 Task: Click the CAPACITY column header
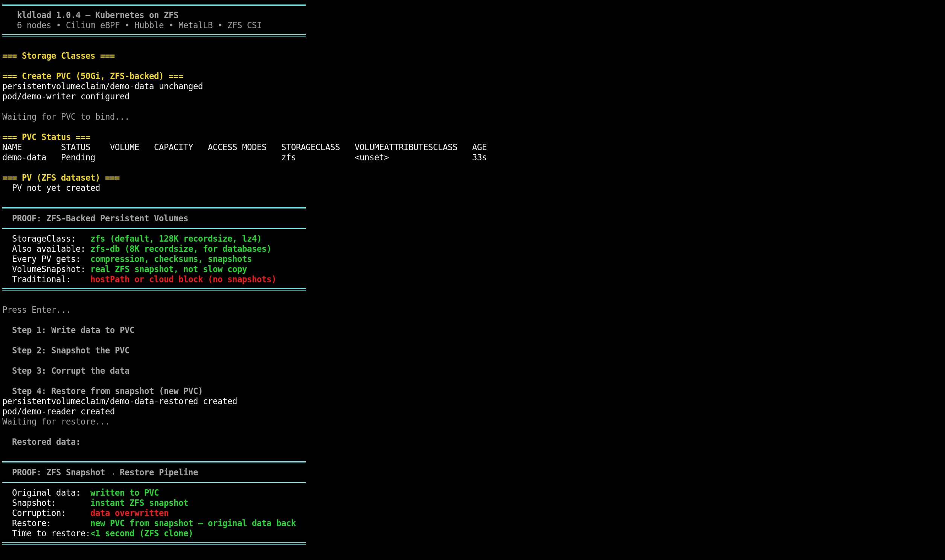point(174,148)
